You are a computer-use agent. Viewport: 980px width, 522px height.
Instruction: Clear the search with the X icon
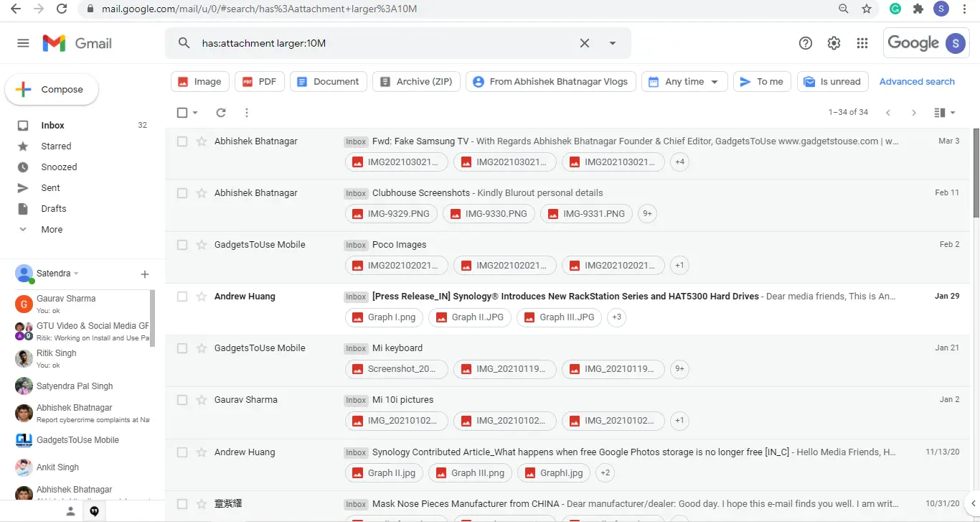click(x=585, y=43)
